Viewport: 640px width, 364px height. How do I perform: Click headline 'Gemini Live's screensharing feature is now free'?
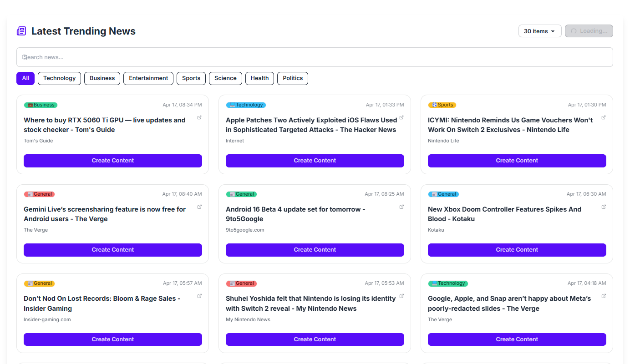click(105, 214)
